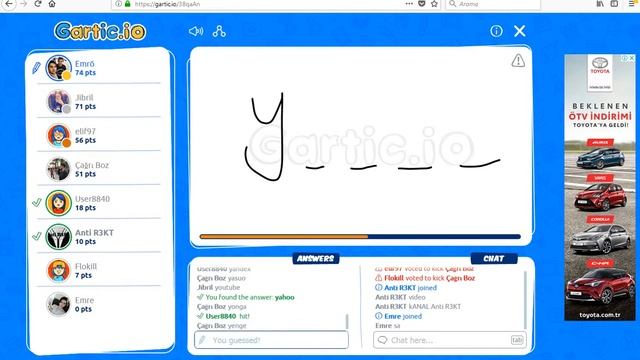
Task: Click the pencil icon next to Emrő
Action: coord(36,68)
